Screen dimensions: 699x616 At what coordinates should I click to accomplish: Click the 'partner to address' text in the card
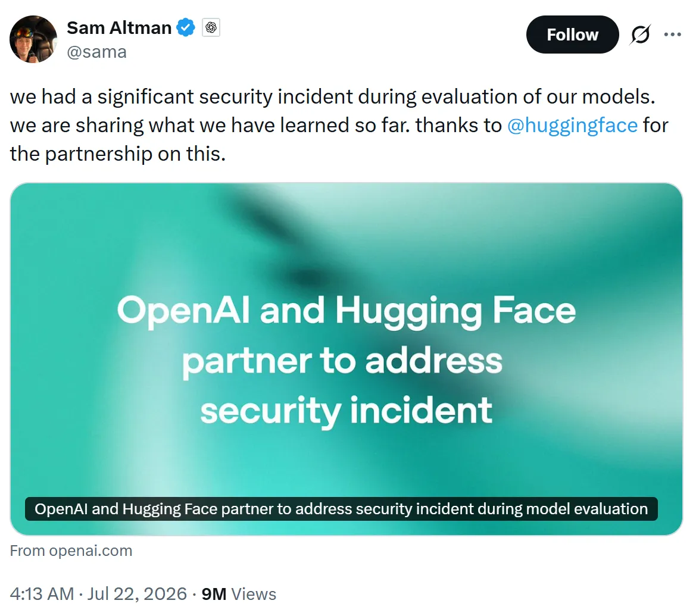coord(342,361)
